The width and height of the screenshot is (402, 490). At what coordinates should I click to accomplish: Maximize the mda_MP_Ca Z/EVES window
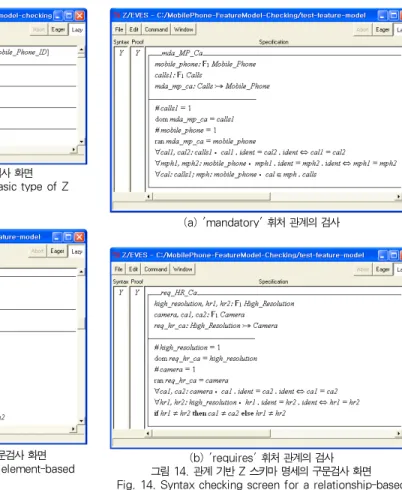(x=393, y=15)
